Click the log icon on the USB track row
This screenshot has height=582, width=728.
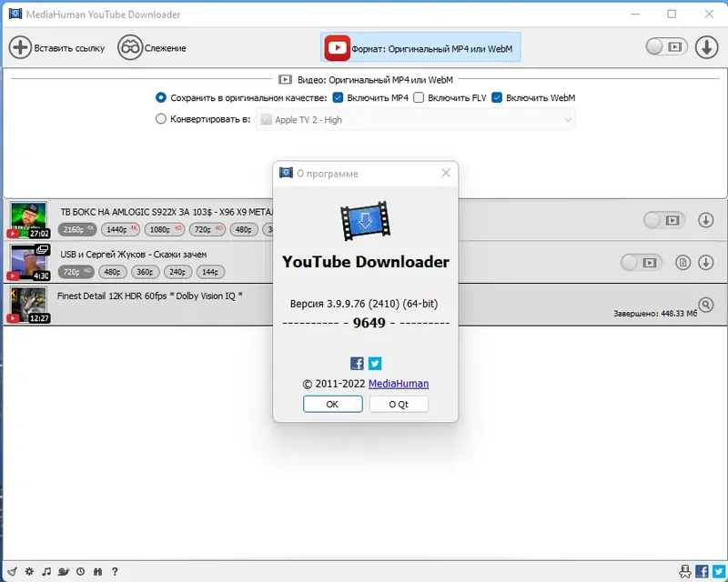(682, 262)
